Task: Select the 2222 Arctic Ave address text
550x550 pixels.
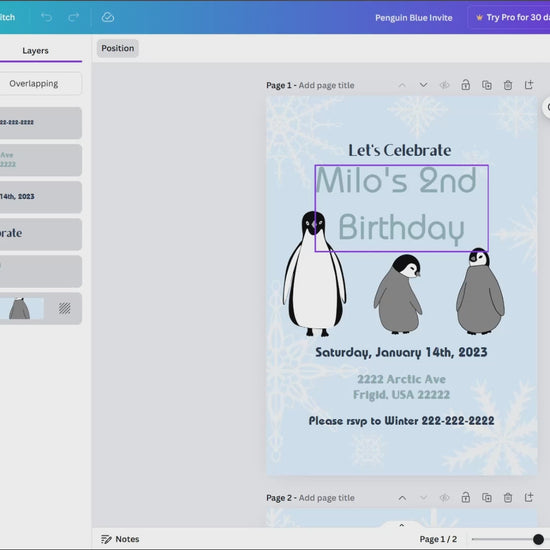Action: point(401,387)
